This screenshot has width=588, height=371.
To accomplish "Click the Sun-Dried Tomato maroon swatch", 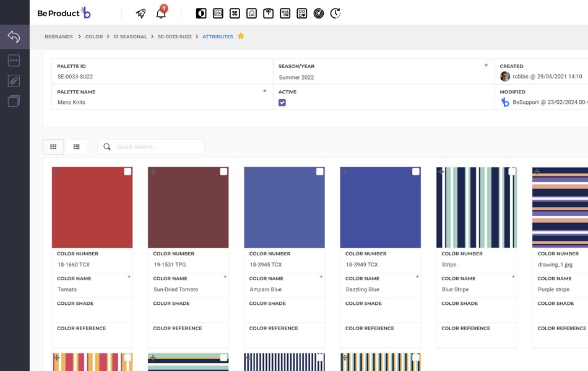I will tap(188, 207).
